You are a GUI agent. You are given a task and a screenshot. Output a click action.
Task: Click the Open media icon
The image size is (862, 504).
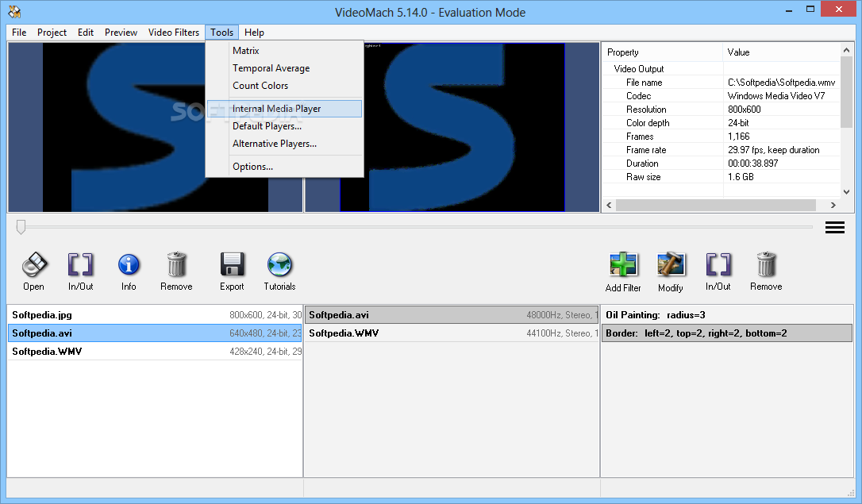34,265
